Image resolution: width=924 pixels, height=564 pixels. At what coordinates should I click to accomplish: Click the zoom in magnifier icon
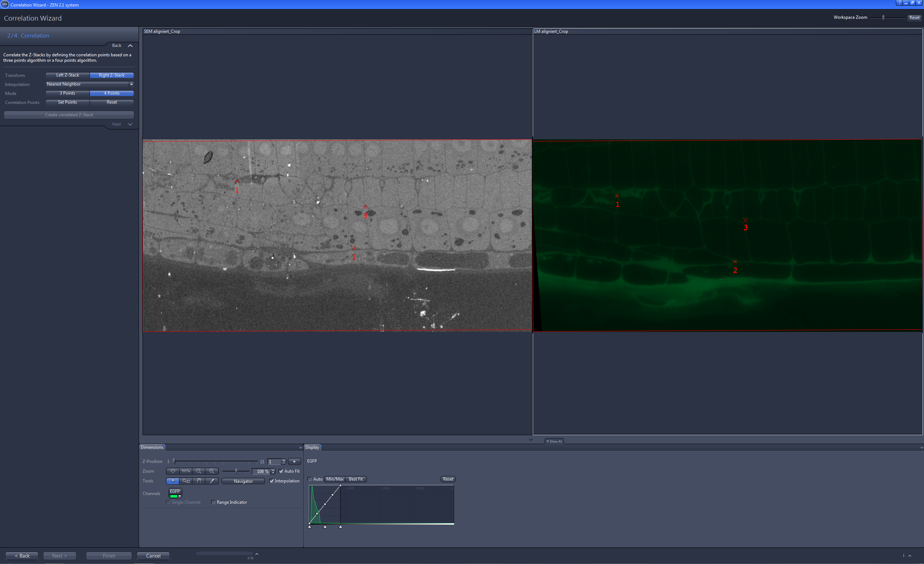(x=212, y=471)
